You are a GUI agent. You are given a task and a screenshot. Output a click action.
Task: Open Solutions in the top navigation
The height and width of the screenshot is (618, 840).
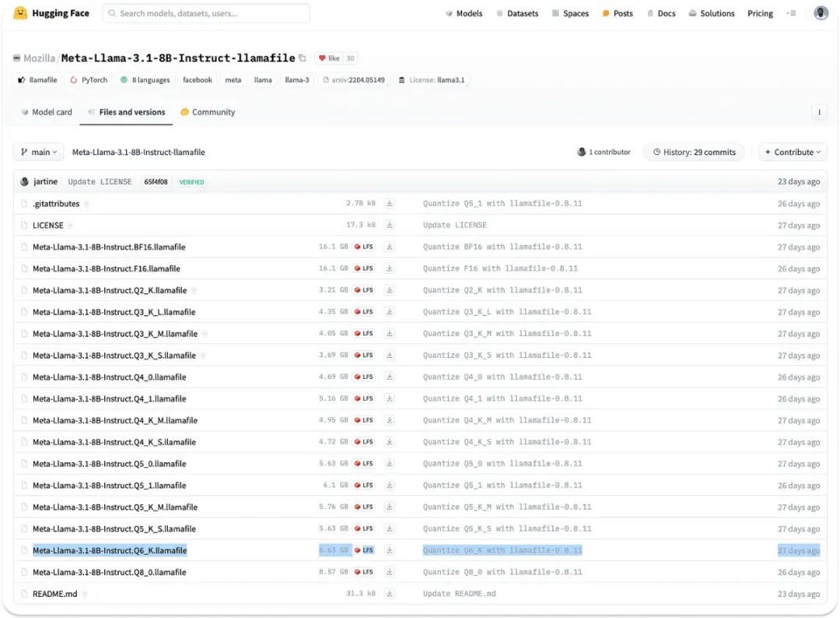(712, 13)
